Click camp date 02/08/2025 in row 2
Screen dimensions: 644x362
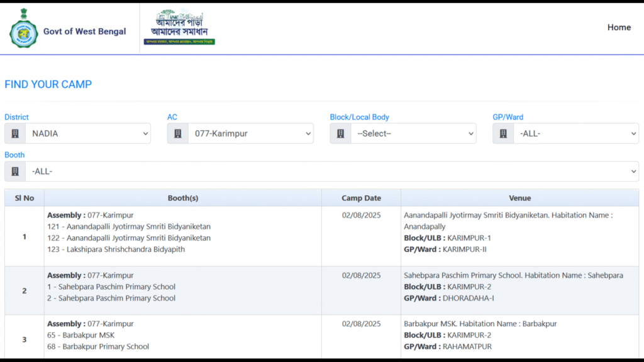click(362, 275)
